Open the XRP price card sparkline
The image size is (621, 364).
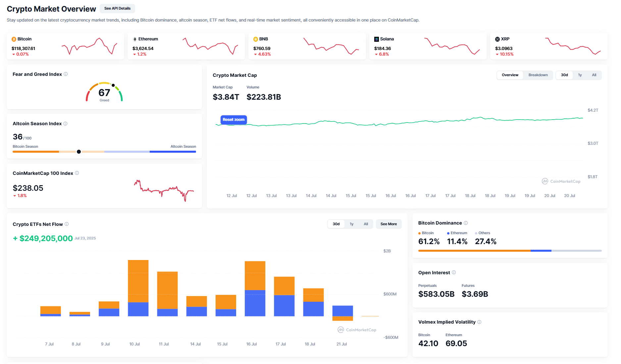pyautogui.click(x=573, y=46)
